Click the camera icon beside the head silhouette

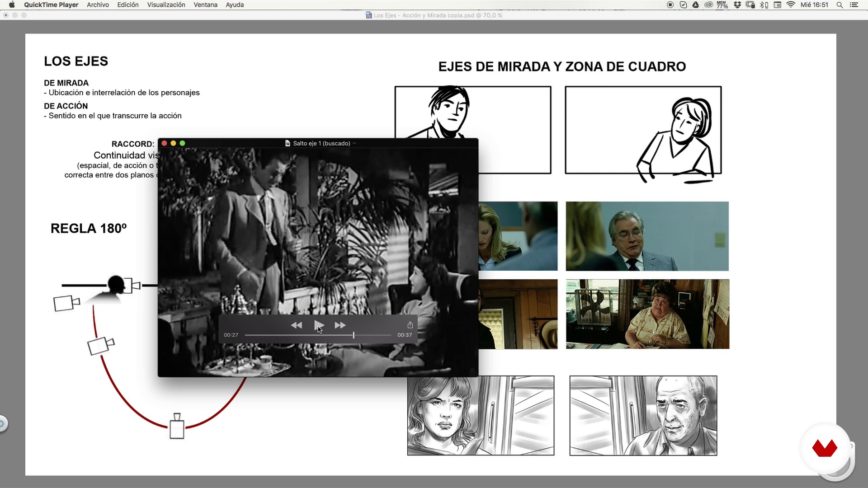tap(132, 286)
